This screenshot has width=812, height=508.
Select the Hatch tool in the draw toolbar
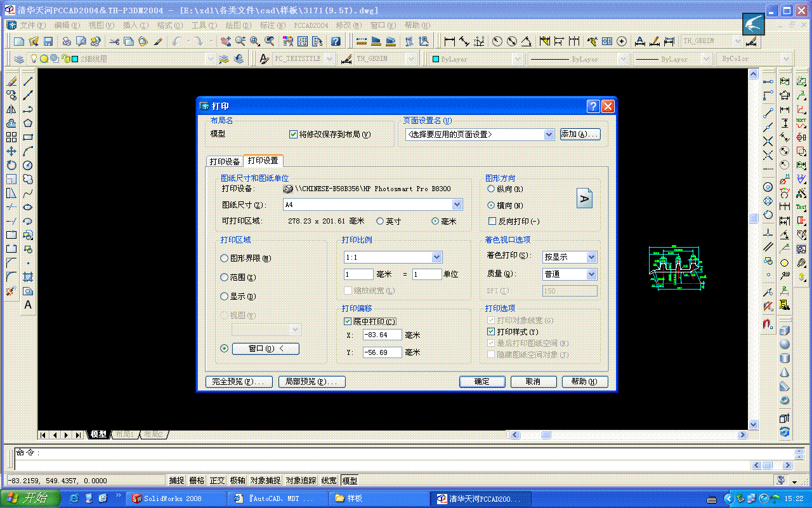pyautogui.click(x=28, y=277)
